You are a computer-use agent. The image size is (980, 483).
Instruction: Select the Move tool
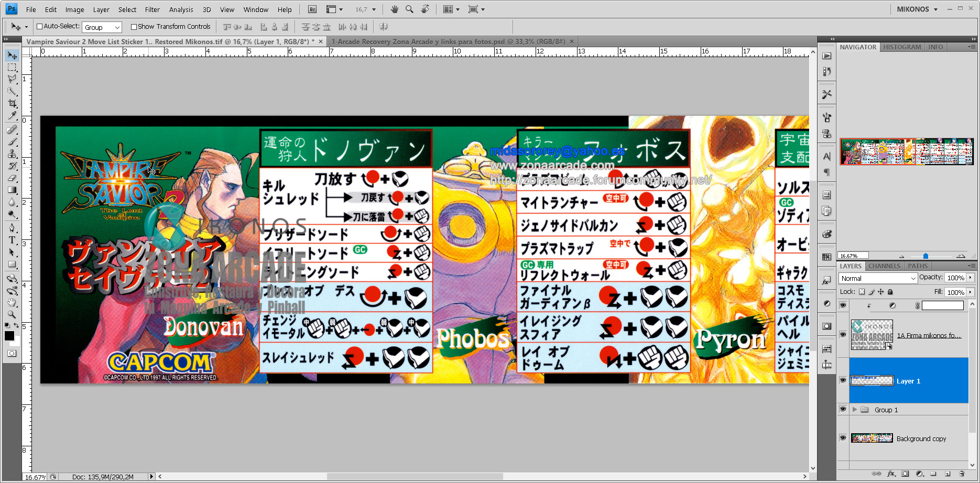tap(12, 55)
